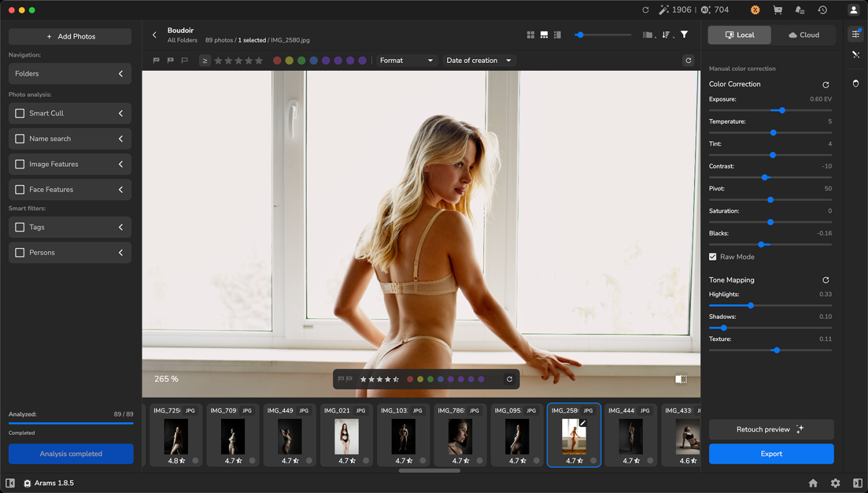Reset filters with refresh icon in filter bar
The width and height of the screenshot is (868, 493).
tap(688, 60)
